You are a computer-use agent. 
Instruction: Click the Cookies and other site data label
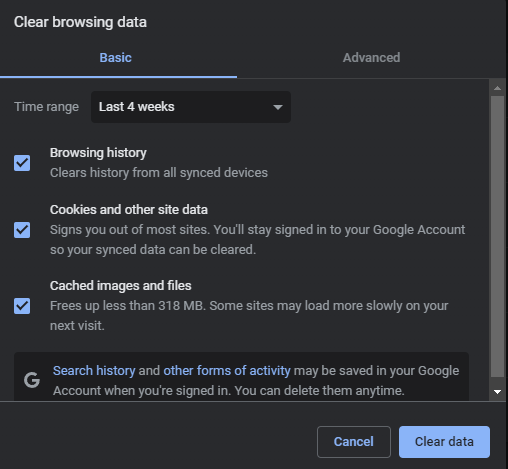[x=129, y=210]
